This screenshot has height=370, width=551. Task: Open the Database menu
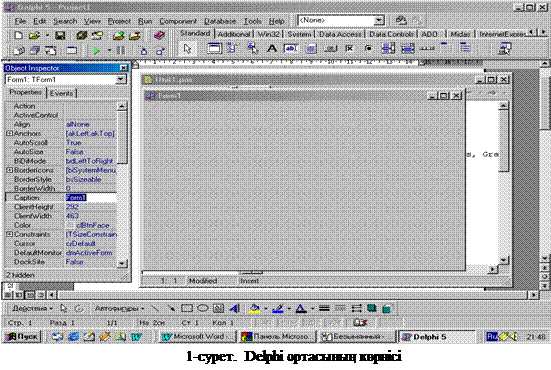[x=220, y=21]
